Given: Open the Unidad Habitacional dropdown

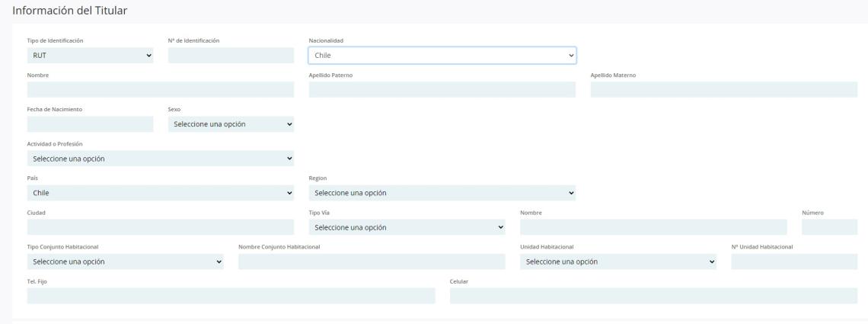Looking at the screenshot, I should click(x=617, y=261).
